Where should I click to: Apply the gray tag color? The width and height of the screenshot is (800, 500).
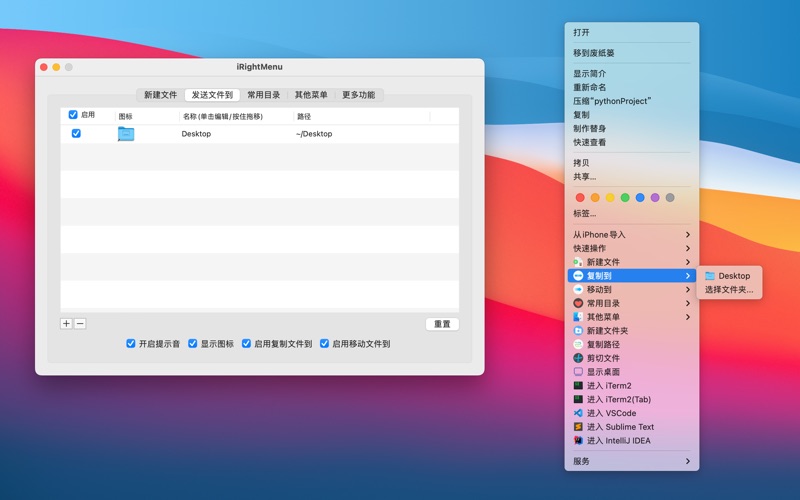pyautogui.click(x=670, y=197)
